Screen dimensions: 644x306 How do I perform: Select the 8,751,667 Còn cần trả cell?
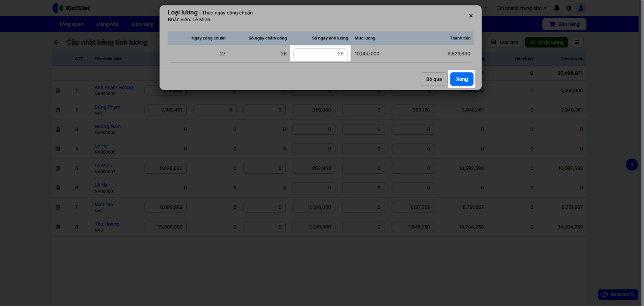coord(572,207)
